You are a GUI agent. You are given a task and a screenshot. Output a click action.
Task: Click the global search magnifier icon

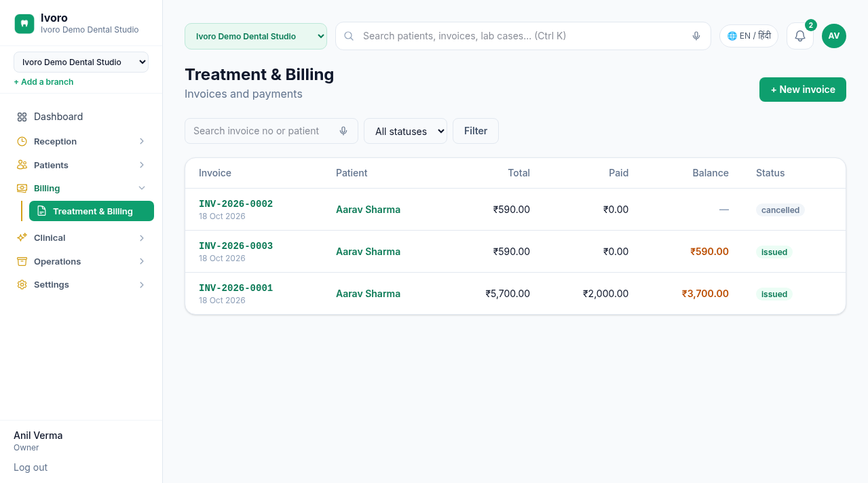click(x=349, y=36)
